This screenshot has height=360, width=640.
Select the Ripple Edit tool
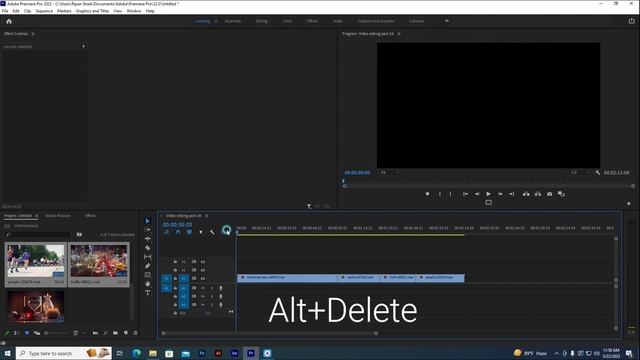(148, 239)
